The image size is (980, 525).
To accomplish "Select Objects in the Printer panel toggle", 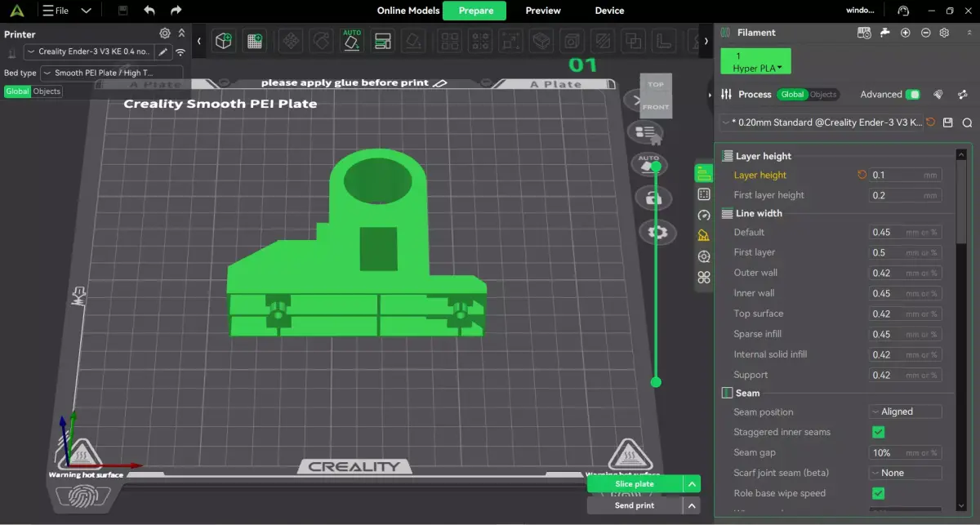I will click(47, 91).
